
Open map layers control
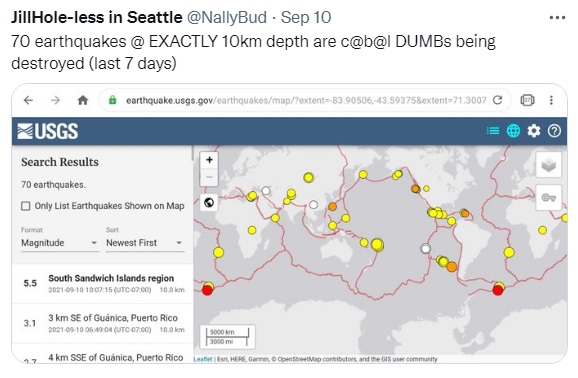549,165
